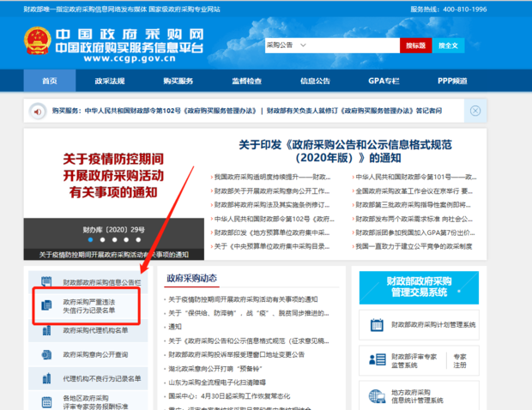Viewport: 532px width, 410px height.
Task: Click the search text input field
Action: pyautogui.click(x=354, y=45)
